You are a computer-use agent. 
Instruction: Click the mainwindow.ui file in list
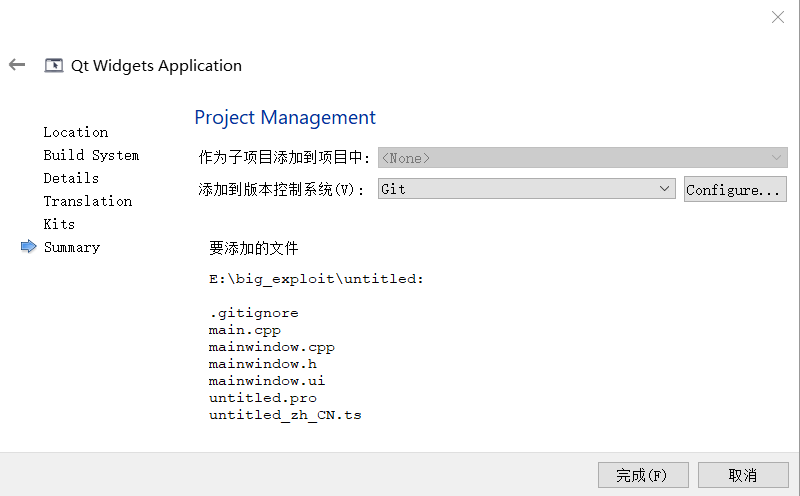click(267, 381)
